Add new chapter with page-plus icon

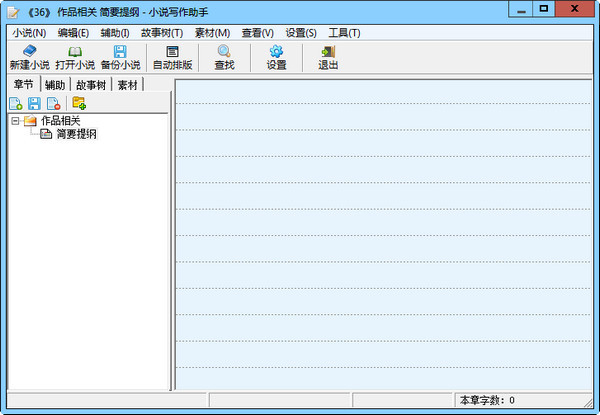[16, 103]
